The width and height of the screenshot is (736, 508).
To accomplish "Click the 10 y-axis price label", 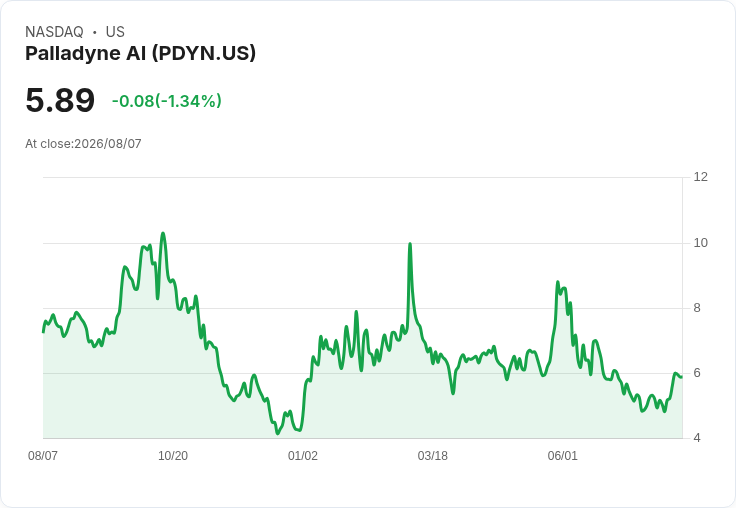I will coord(700,243).
